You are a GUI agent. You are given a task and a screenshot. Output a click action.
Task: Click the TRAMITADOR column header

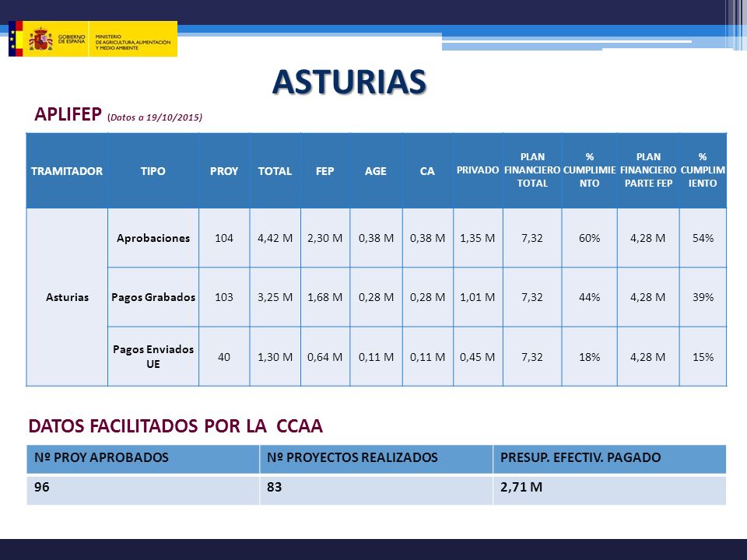pyautogui.click(x=67, y=171)
